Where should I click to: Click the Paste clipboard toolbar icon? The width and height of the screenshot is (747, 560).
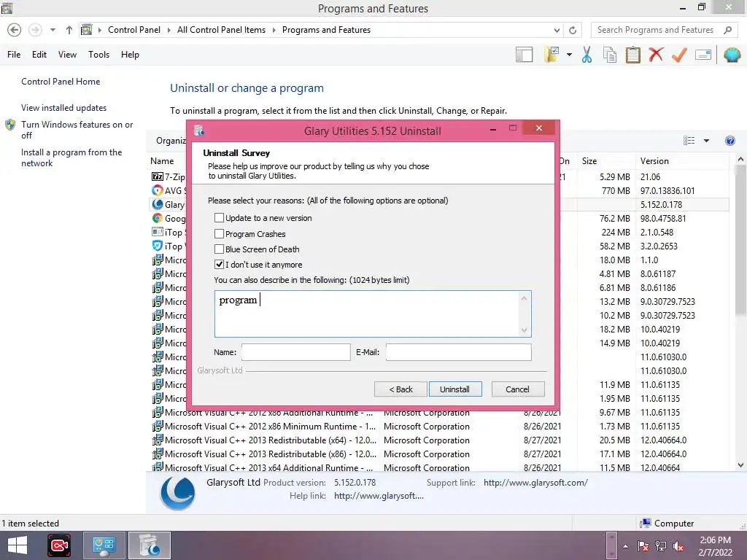[632, 55]
